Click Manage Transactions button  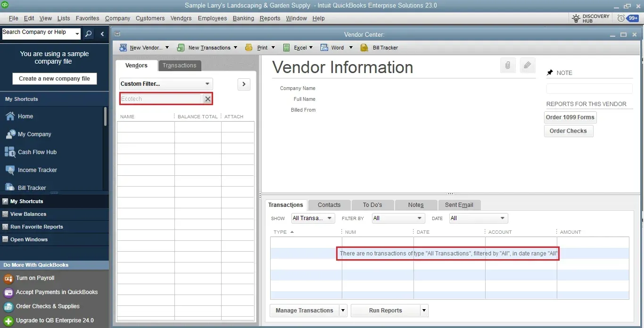click(304, 311)
